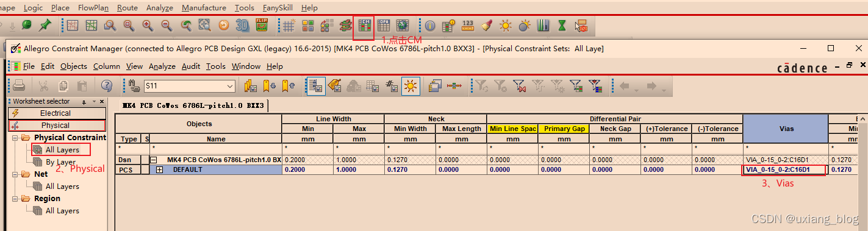Click the FLIP design icon
The height and width of the screenshot is (231, 868).
[262, 26]
